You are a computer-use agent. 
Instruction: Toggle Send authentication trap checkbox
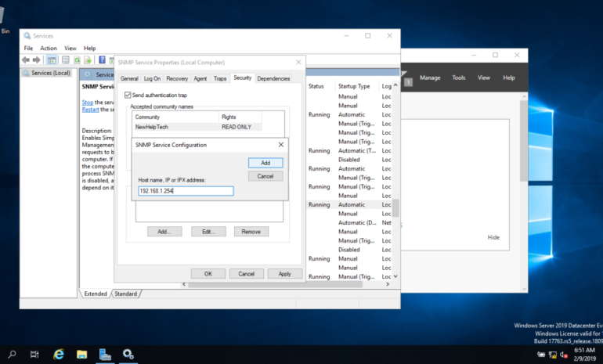128,95
